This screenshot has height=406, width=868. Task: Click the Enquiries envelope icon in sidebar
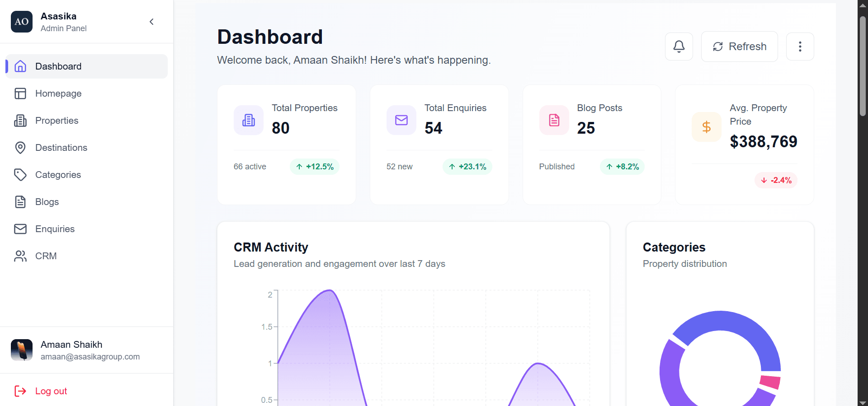(20, 229)
